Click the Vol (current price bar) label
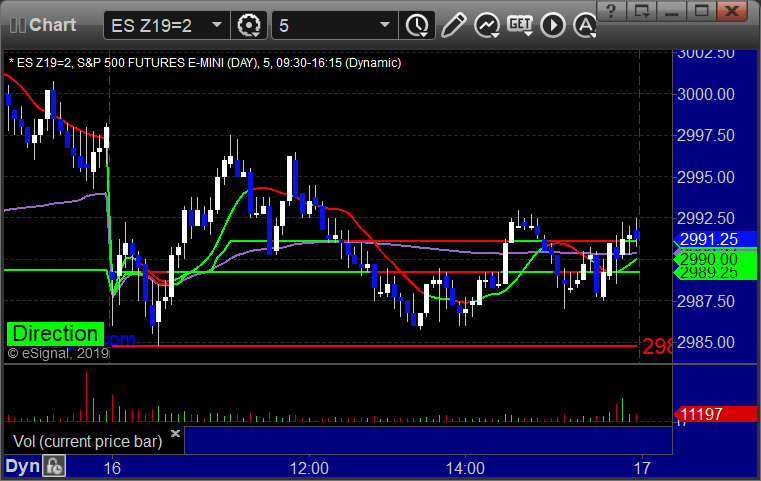Screen dimensions: 761x481 coord(87,442)
